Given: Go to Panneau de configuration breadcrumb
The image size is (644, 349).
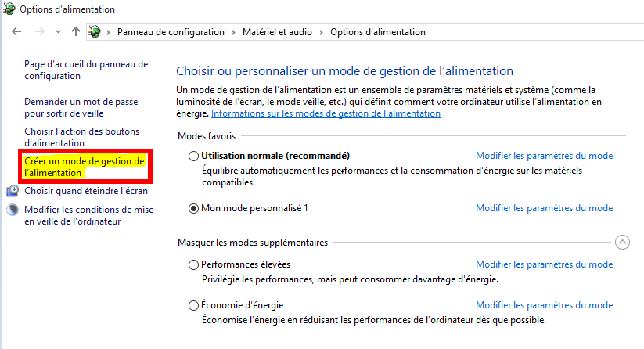Looking at the screenshot, I should point(171,32).
